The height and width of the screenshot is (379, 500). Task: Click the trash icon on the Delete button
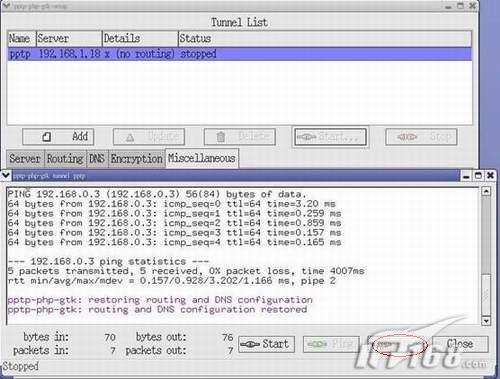tap(220, 137)
